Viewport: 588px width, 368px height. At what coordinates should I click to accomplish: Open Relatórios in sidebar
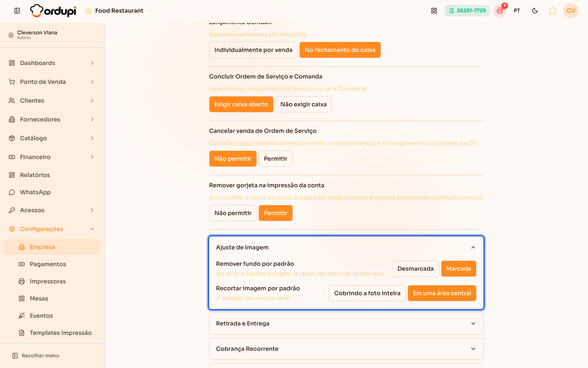52,175
